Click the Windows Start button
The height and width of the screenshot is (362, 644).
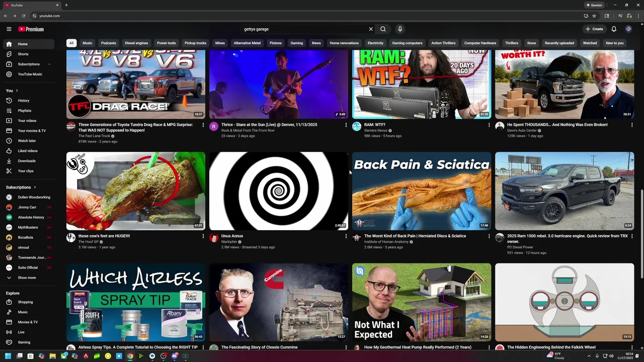8,356
